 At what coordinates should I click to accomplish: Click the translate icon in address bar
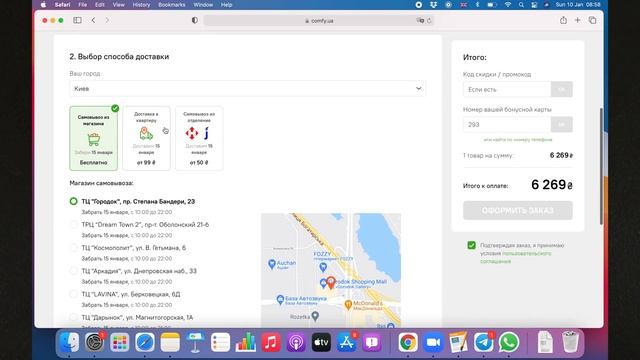tap(420, 20)
